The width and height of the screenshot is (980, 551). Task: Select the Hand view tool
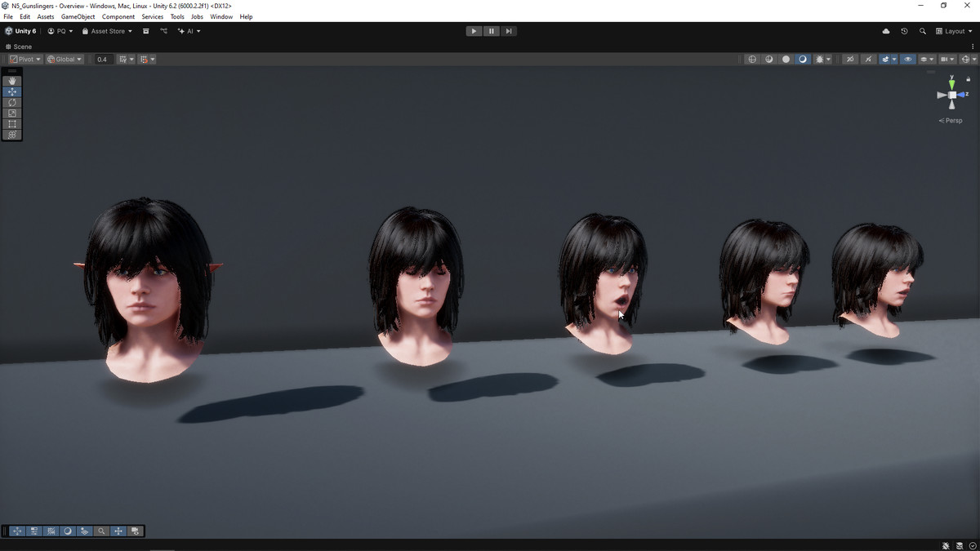click(x=12, y=81)
